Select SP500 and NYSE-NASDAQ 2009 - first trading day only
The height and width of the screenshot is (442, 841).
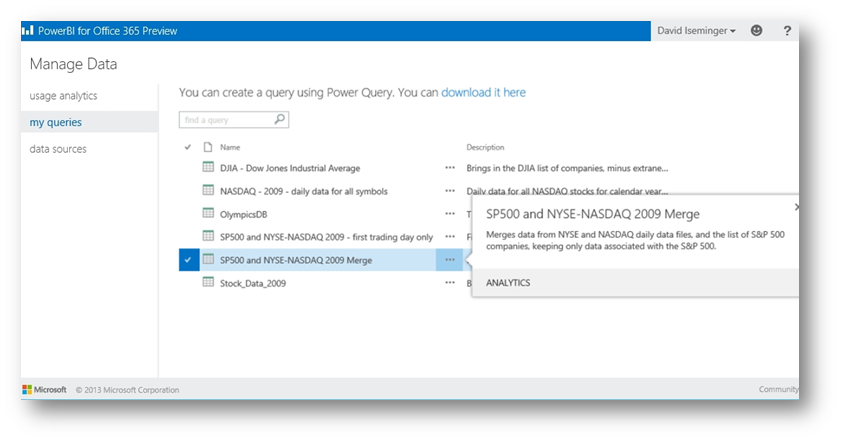pyautogui.click(x=326, y=237)
